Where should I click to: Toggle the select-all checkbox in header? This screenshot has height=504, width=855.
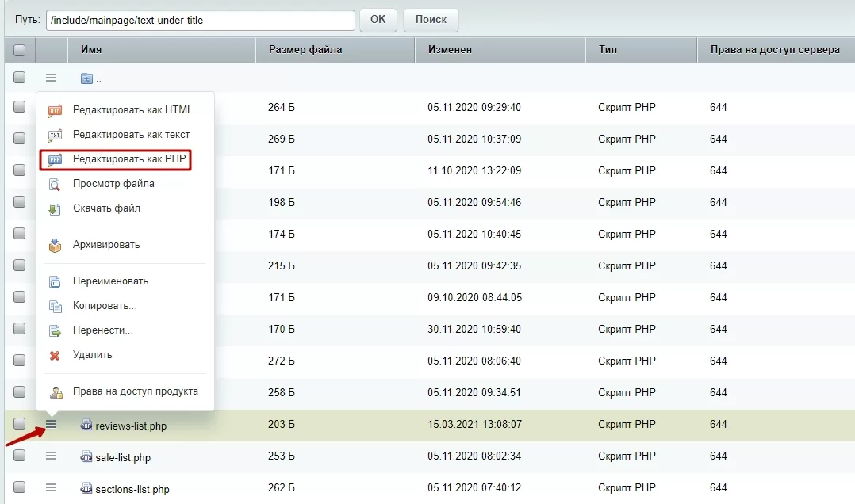click(20, 50)
